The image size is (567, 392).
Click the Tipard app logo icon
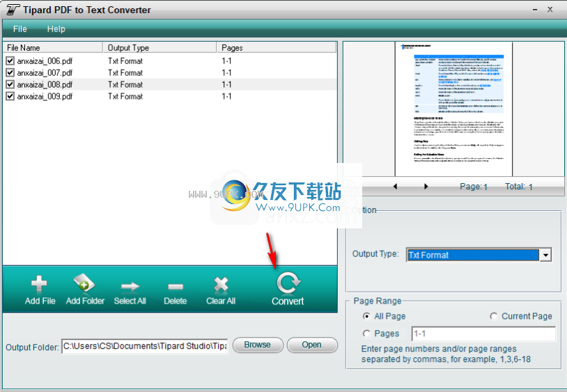(x=13, y=10)
